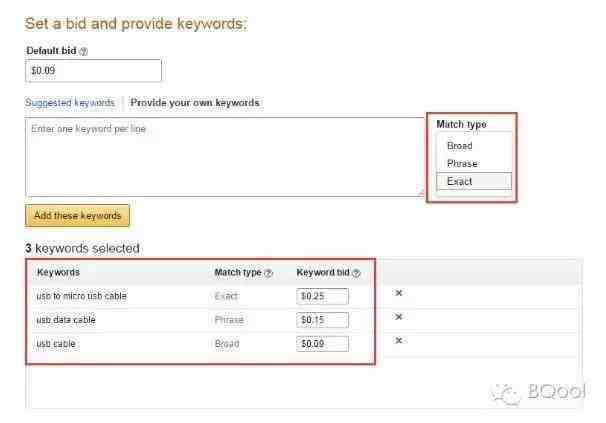This screenshot has width=606, height=423.
Task: Remove the 'usb to micro usb cable' keyword
Action: tap(399, 293)
